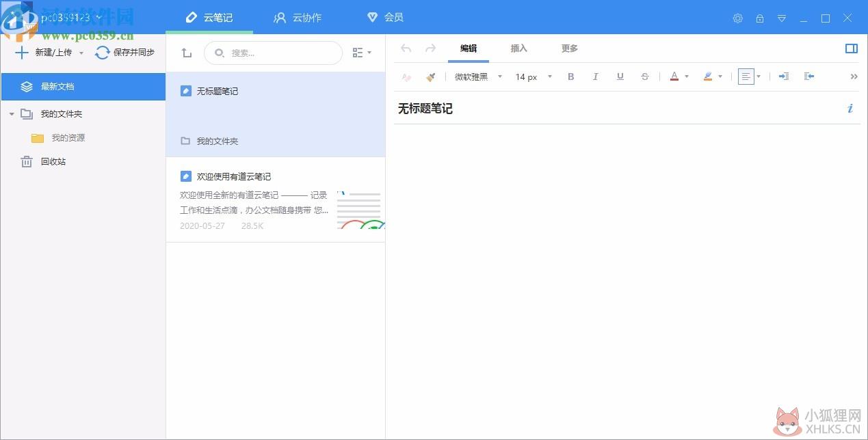Click the redo arrow in the editor
The width and height of the screenshot is (868, 440).
click(430, 48)
